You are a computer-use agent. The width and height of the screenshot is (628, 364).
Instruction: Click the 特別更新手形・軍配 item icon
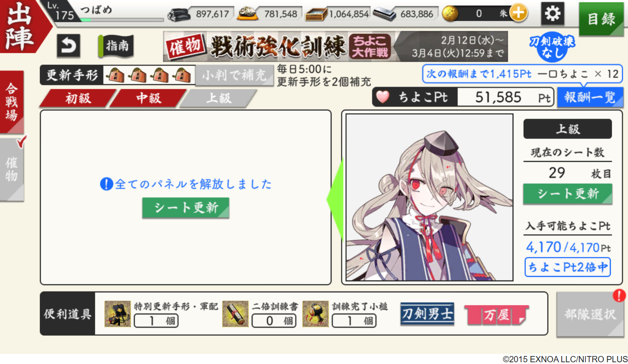pyautogui.click(x=118, y=314)
